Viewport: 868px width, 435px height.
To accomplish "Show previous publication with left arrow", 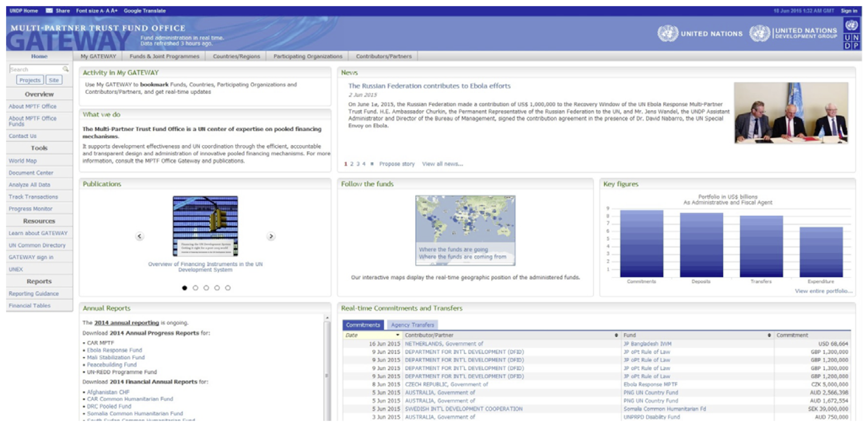I will tap(139, 236).
